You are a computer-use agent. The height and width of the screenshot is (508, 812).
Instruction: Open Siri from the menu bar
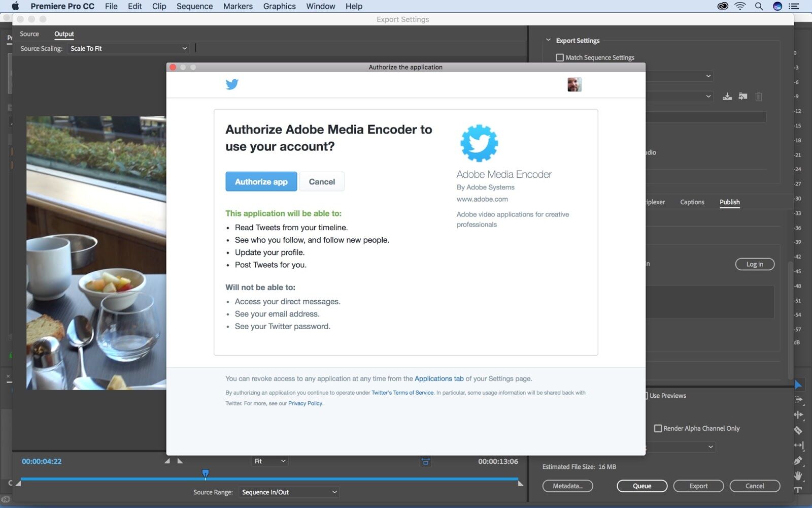tap(777, 6)
